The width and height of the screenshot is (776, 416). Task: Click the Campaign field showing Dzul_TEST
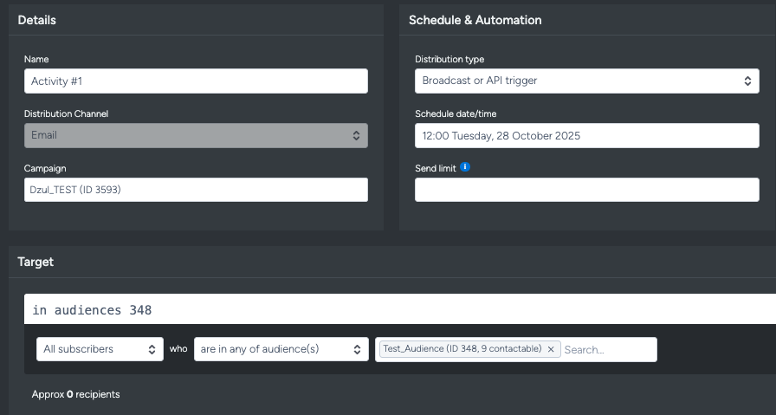pyautogui.click(x=195, y=190)
